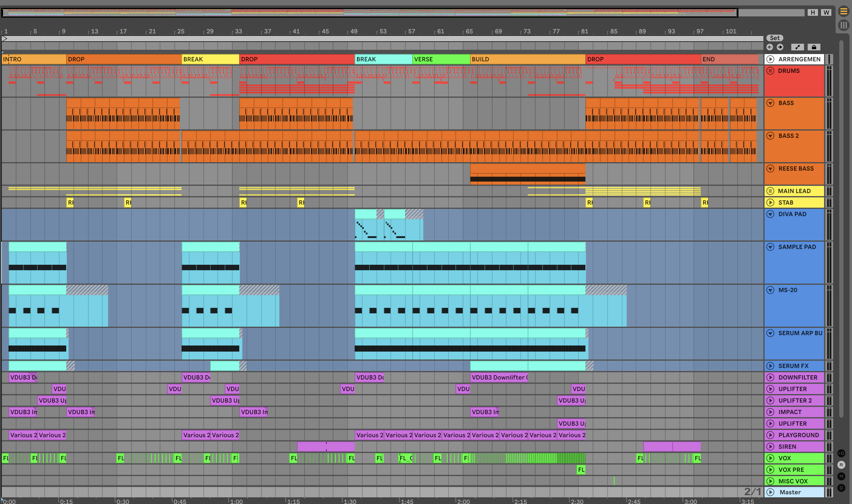Select the PLAYGROUND track header
Image resolution: width=852 pixels, height=504 pixels.
click(x=798, y=435)
